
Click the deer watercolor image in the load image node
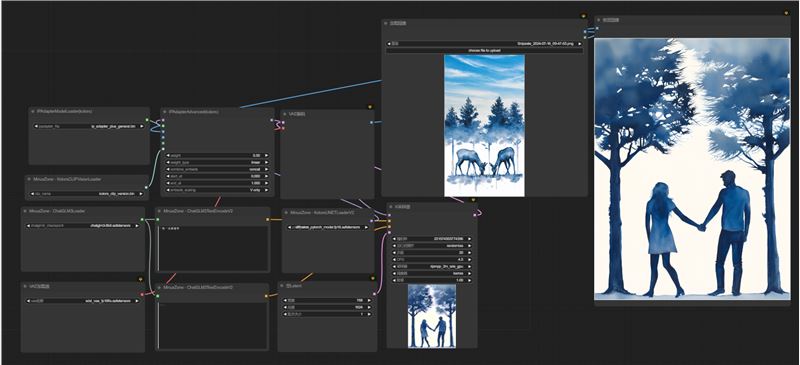tap(484, 126)
